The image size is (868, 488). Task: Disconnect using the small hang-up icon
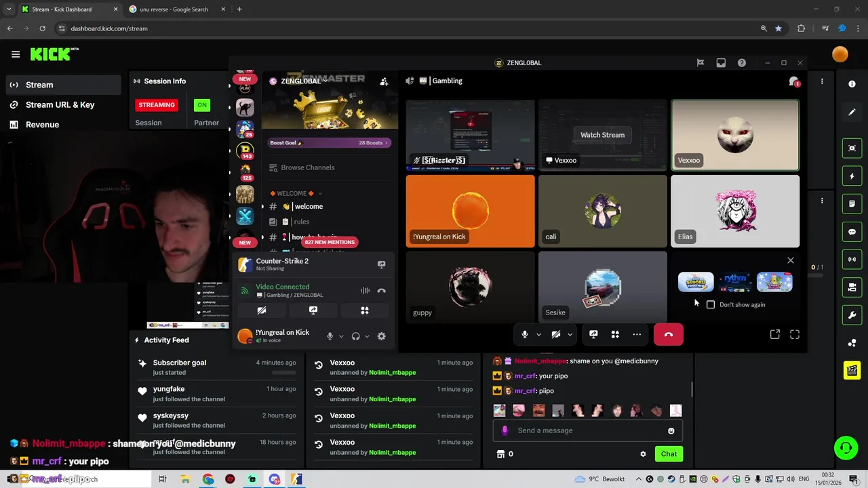coord(381,290)
